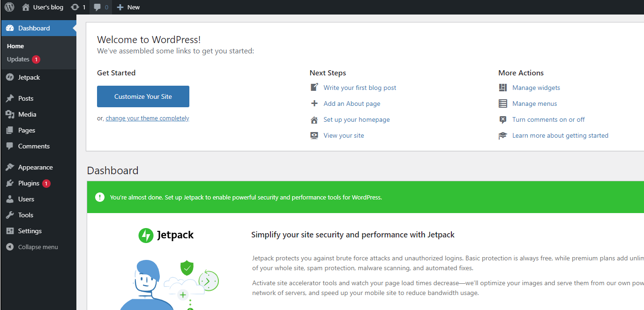Click the Dashboard gauge icon
This screenshot has width=644, height=310.
pyautogui.click(x=10, y=28)
